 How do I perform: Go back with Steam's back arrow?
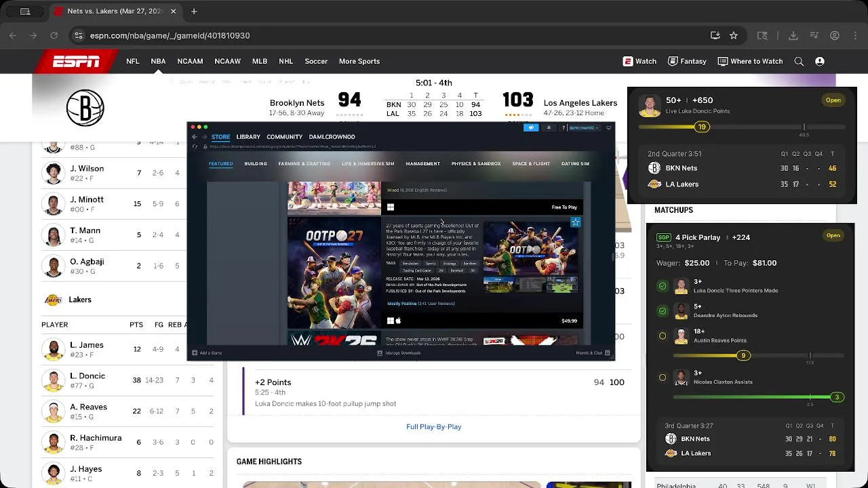[x=195, y=137]
